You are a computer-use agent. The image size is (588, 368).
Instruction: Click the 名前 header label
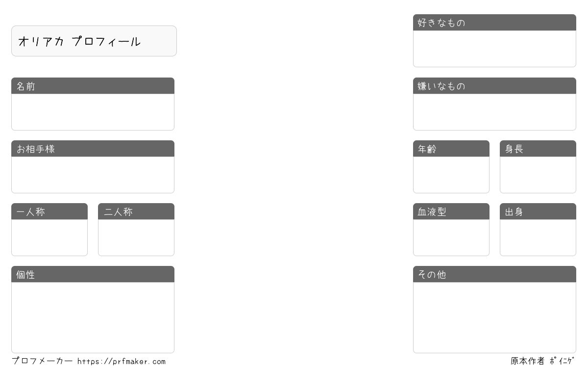coord(26,86)
